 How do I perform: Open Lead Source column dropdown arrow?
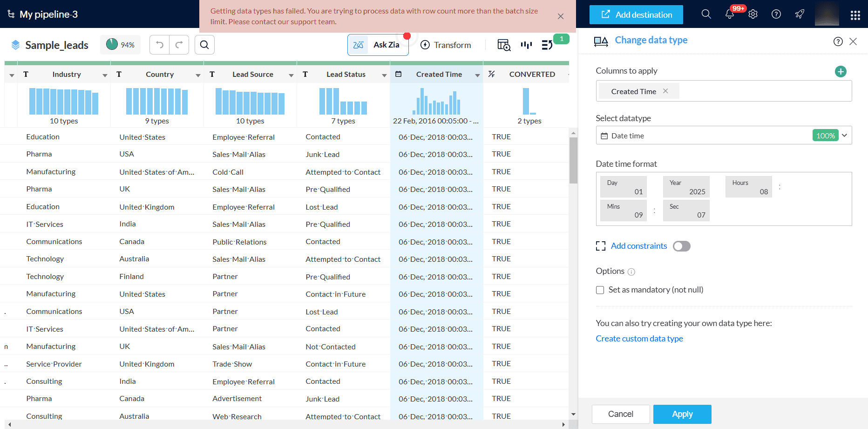[x=291, y=75]
